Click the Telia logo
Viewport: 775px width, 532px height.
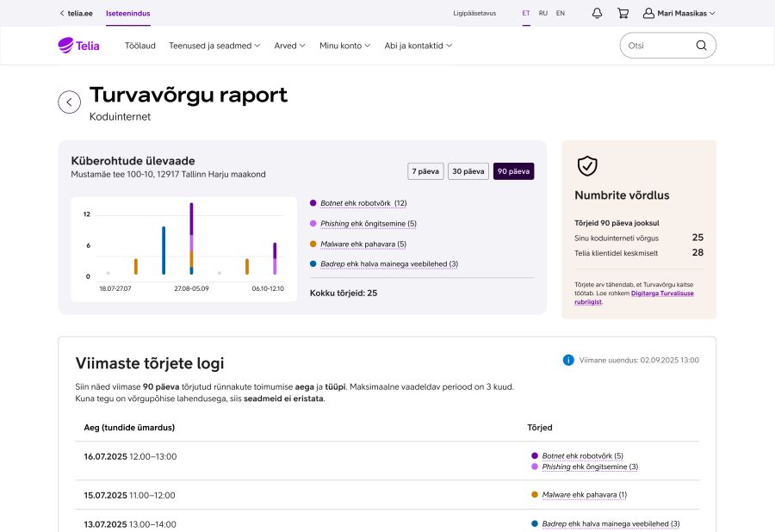(x=78, y=46)
